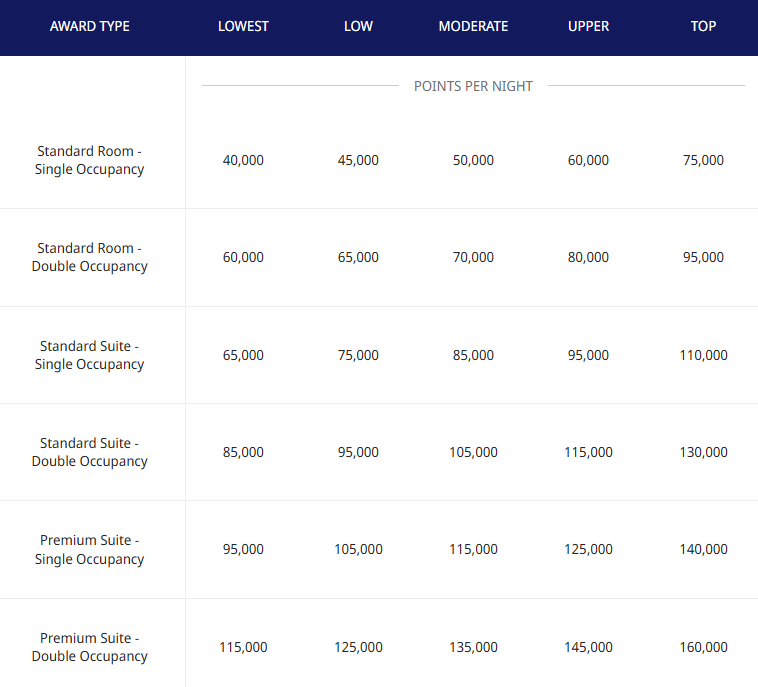The width and height of the screenshot is (758, 687).
Task: Click 135,000 in Premium Suite Double Moderate
Action: pos(473,647)
